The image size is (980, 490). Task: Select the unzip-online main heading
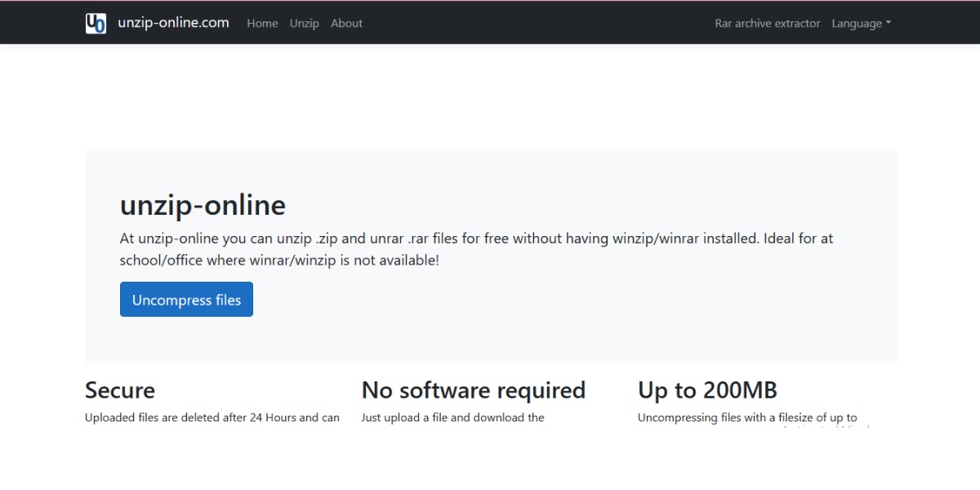click(203, 205)
